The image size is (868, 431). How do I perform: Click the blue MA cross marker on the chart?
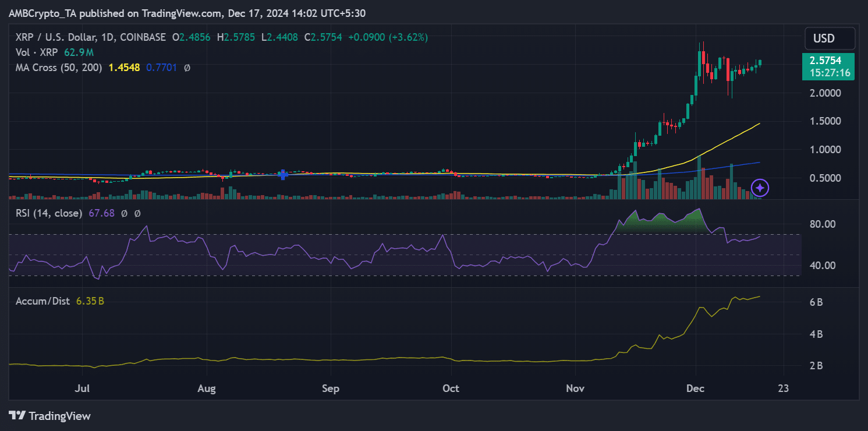coord(283,175)
